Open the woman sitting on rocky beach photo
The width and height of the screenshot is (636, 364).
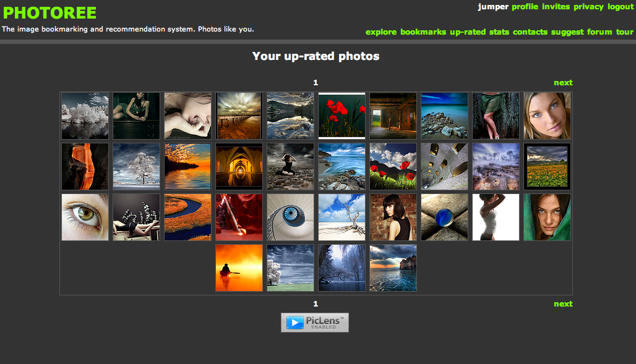click(290, 167)
